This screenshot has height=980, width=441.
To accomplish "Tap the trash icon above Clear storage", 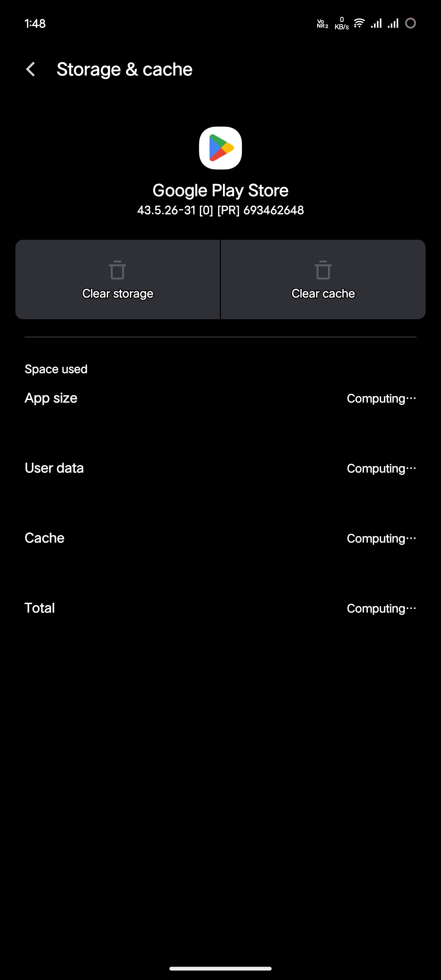I will click(x=117, y=270).
